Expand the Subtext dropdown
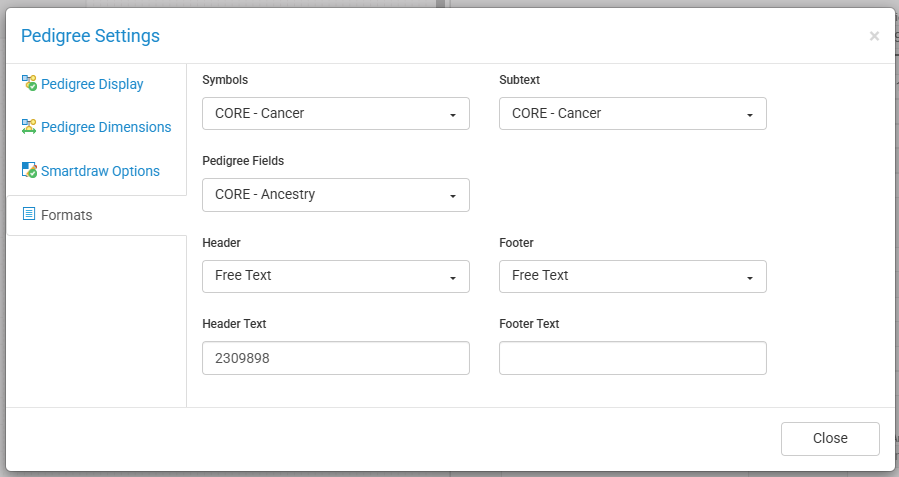The width and height of the screenshot is (899, 477). (632, 114)
